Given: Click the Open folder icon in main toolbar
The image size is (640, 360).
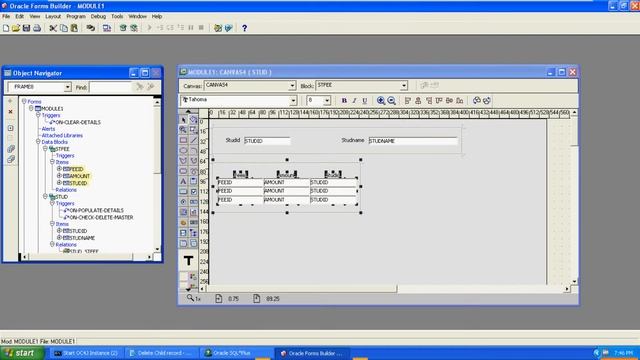Looking at the screenshot, I should [16, 28].
